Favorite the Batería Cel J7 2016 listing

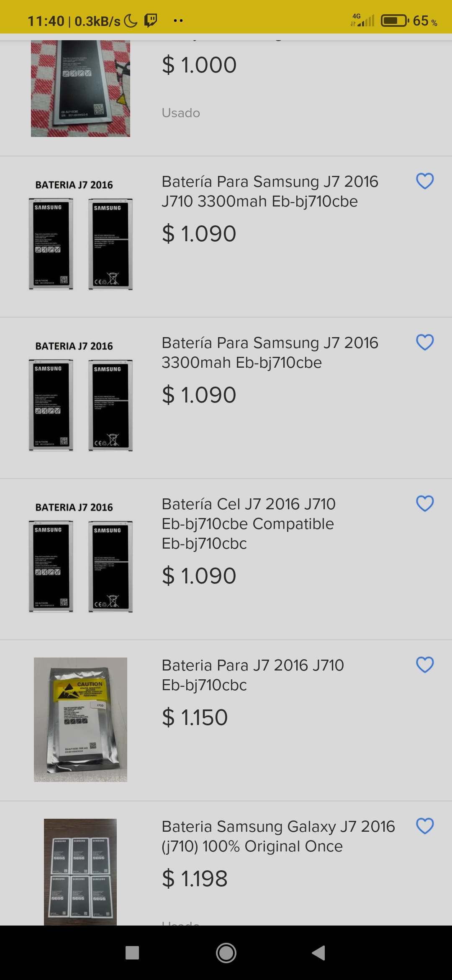click(x=424, y=504)
